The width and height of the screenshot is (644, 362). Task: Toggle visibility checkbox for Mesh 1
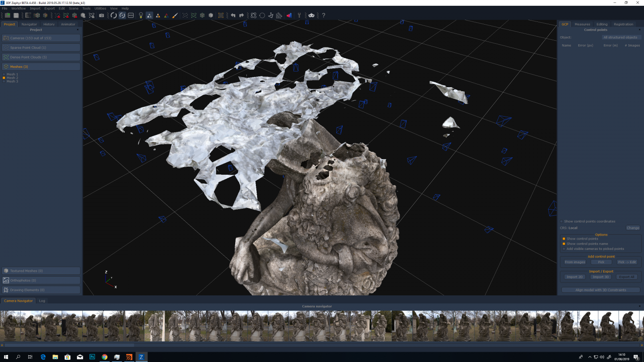[x=4, y=74]
